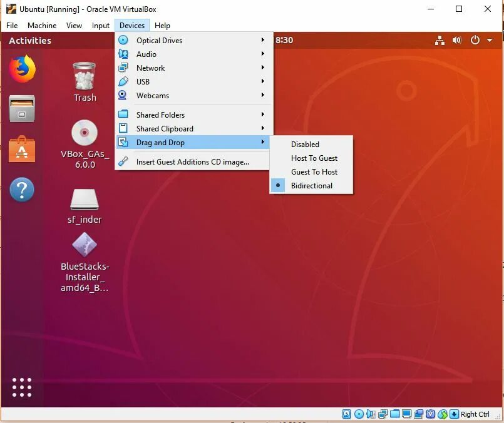Choose Guest To Host drag and drop
Image resolution: width=504 pixels, height=423 pixels.
[311, 172]
